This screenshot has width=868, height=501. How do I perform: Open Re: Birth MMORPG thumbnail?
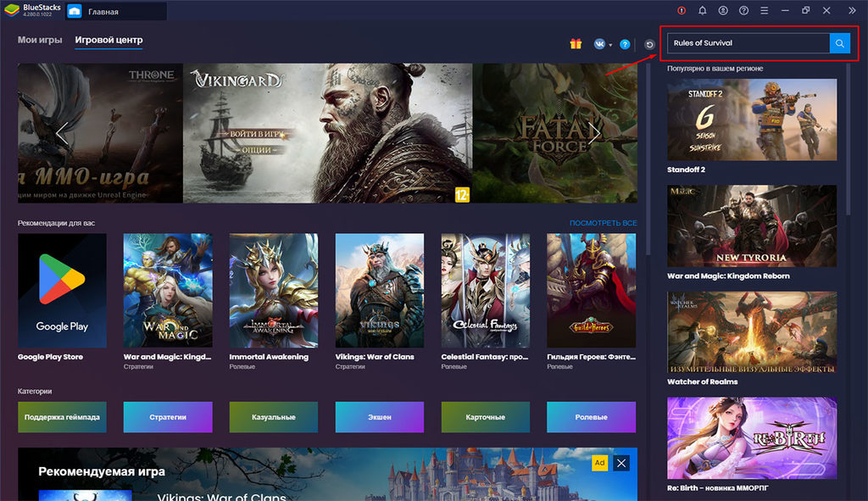[x=752, y=438]
